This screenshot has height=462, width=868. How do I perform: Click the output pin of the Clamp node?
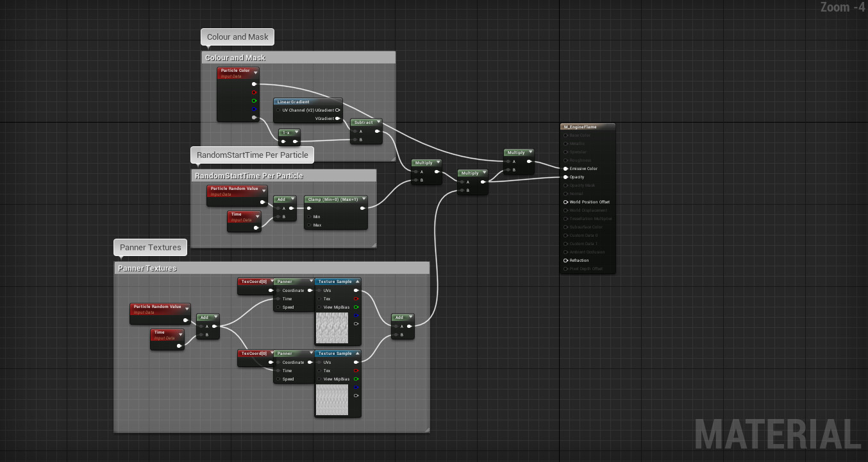click(363, 208)
